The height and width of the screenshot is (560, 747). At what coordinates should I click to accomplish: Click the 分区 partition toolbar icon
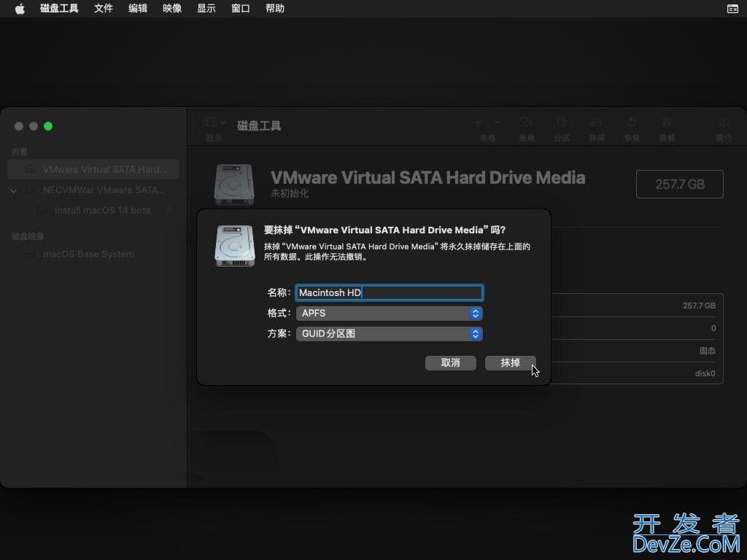tap(562, 122)
